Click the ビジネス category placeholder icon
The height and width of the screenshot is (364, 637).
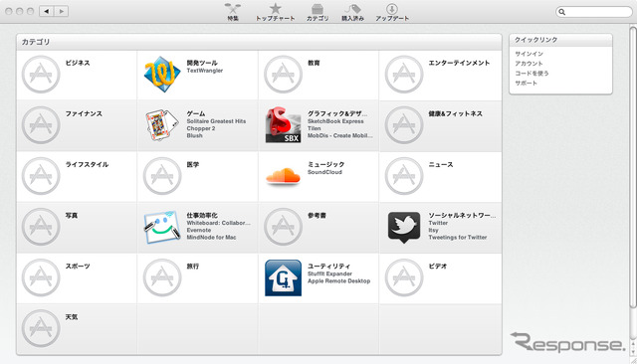(41, 75)
